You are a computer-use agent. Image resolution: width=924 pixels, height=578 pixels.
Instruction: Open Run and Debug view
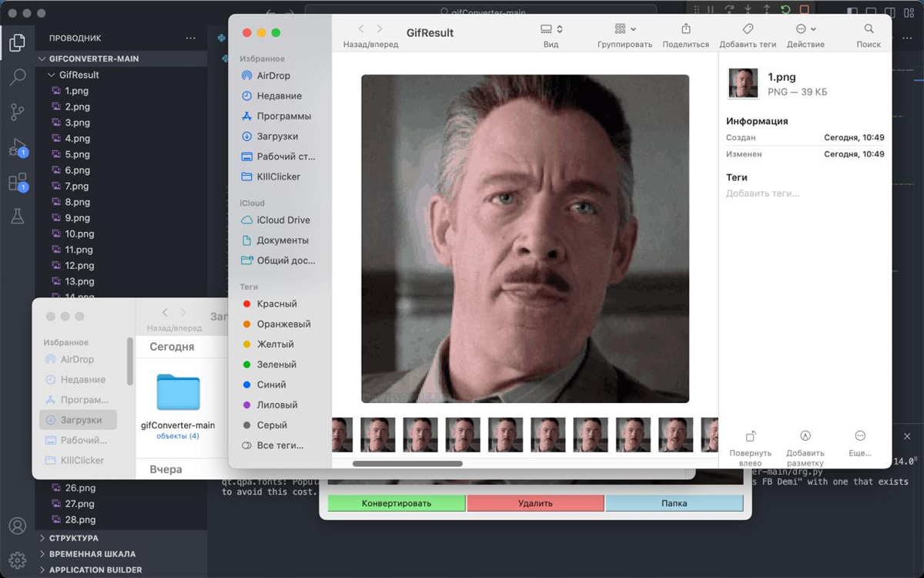(17, 148)
